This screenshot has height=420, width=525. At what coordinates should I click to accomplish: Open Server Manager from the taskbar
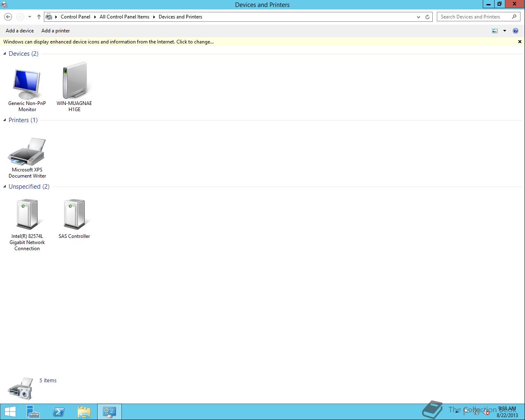[x=33, y=412]
